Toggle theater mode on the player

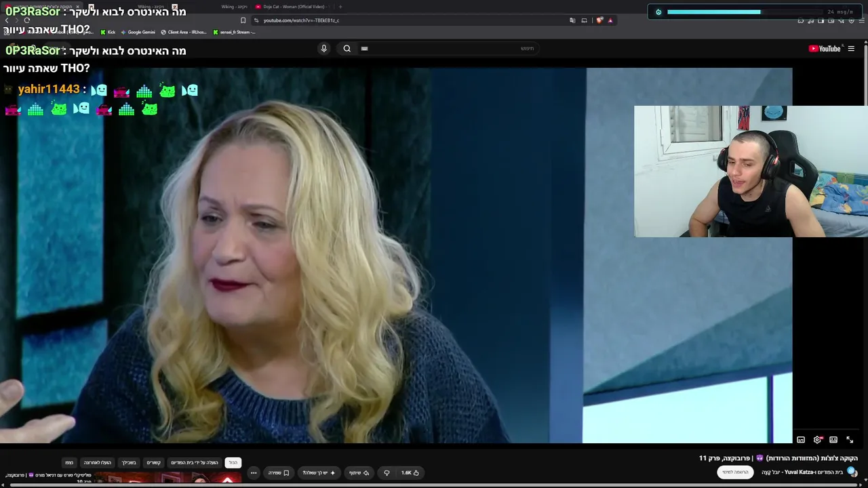[x=833, y=440]
